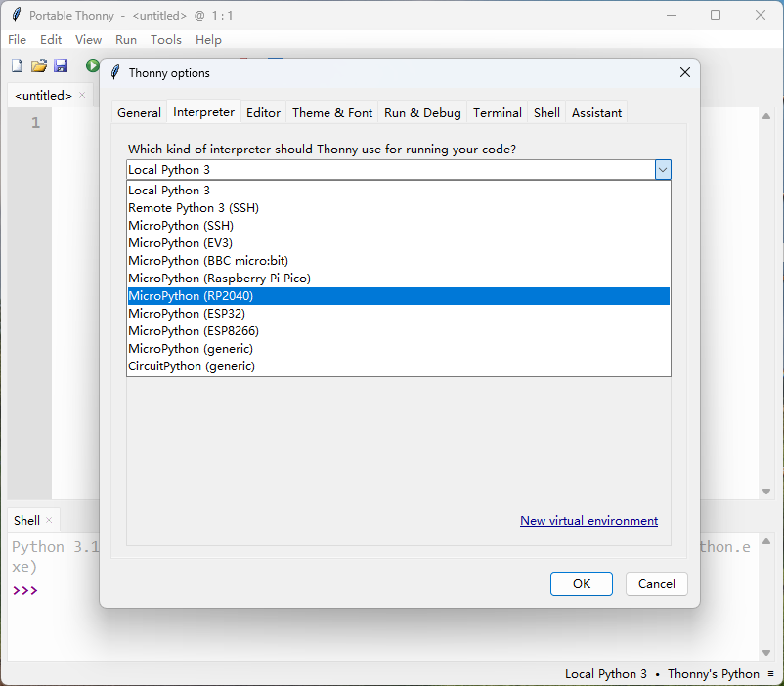Choose Local Python 3 from list
Image resolution: width=784 pixels, height=686 pixels.
pos(399,191)
